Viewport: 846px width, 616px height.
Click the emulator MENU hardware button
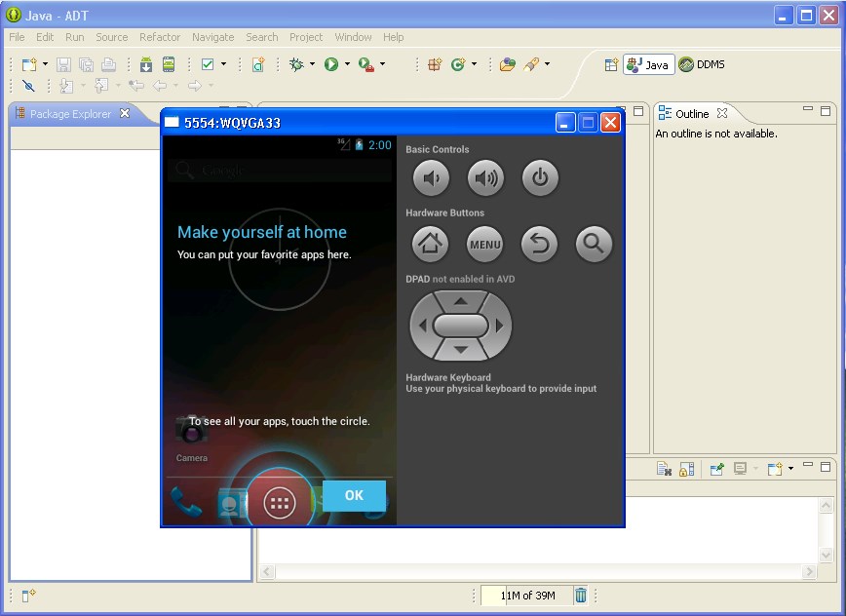point(484,245)
